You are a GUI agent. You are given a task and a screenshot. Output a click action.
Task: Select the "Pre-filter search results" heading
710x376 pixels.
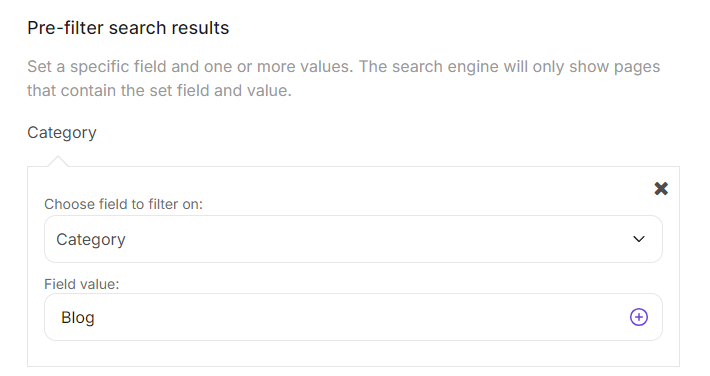coord(128,28)
